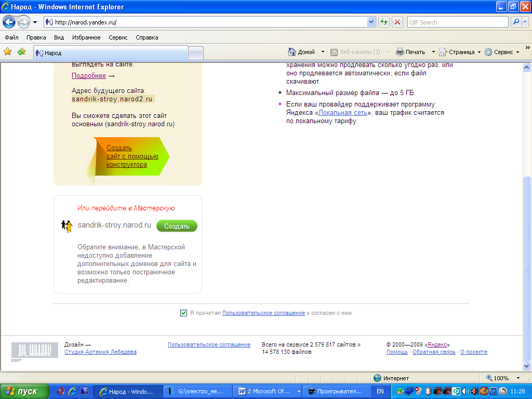Open the Сервис gear toolbar menu
Screen dimensions: 532x399
[502, 52]
